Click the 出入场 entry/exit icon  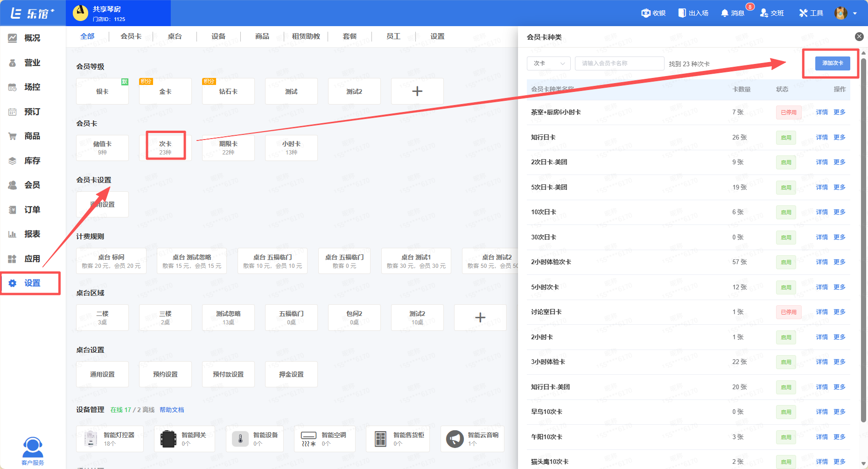point(682,13)
